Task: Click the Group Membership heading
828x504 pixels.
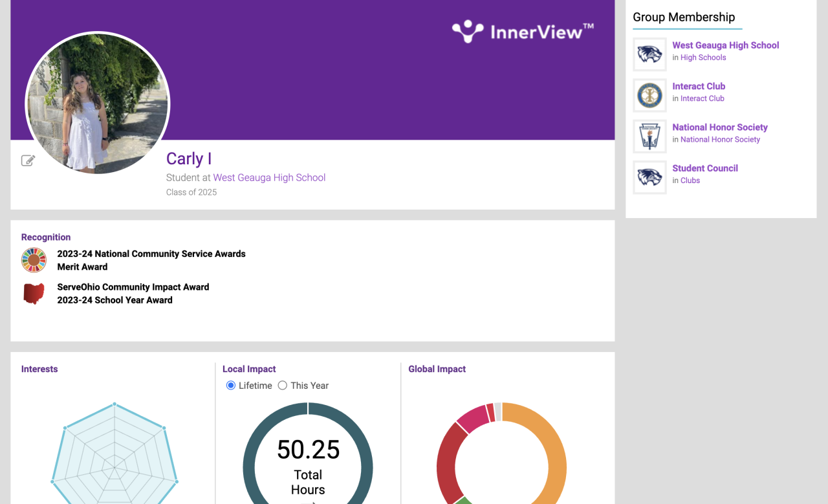Action: (x=684, y=17)
